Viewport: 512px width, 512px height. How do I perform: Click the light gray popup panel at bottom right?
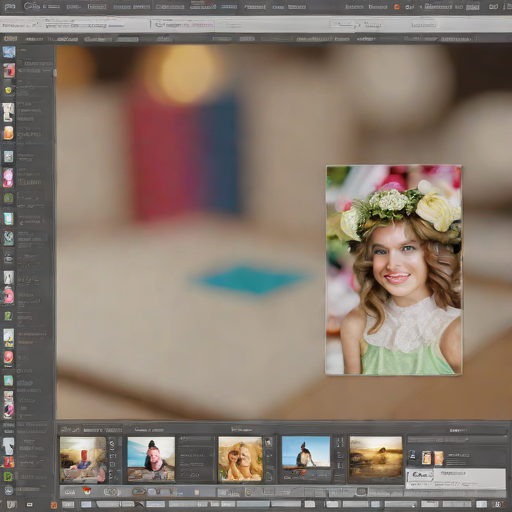point(455,479)
